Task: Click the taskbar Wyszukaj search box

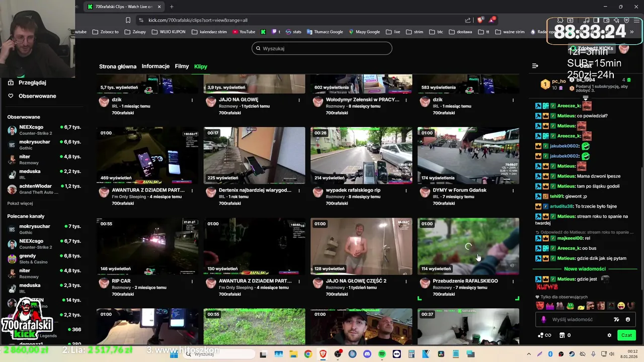Action: (x=218, y=354)
